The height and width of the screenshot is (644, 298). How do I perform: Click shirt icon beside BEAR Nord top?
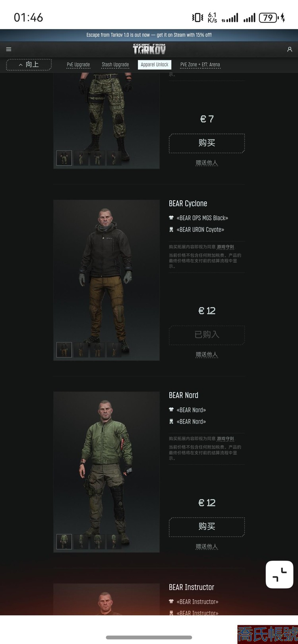click(171, 410)
